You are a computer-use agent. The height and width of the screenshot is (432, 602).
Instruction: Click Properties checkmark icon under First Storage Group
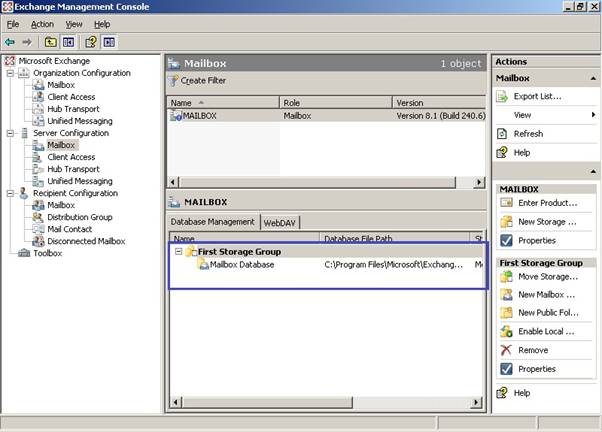pos(506,369)
